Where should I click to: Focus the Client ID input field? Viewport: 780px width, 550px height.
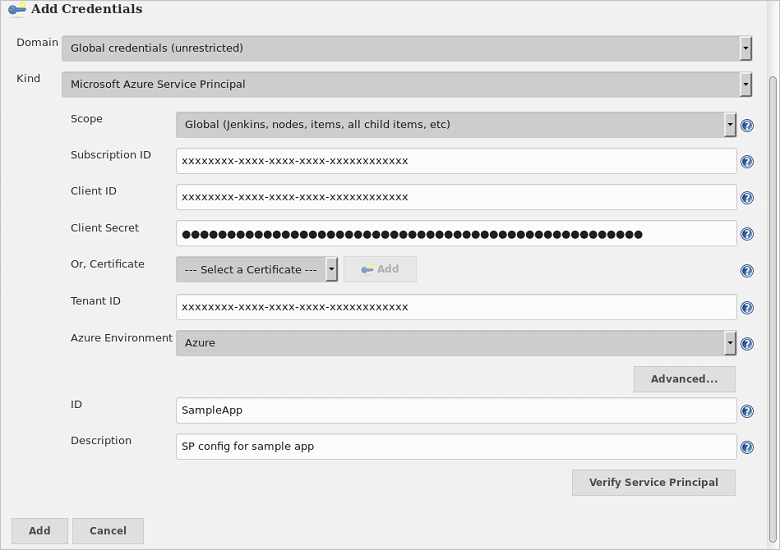[x=456, y=197]
